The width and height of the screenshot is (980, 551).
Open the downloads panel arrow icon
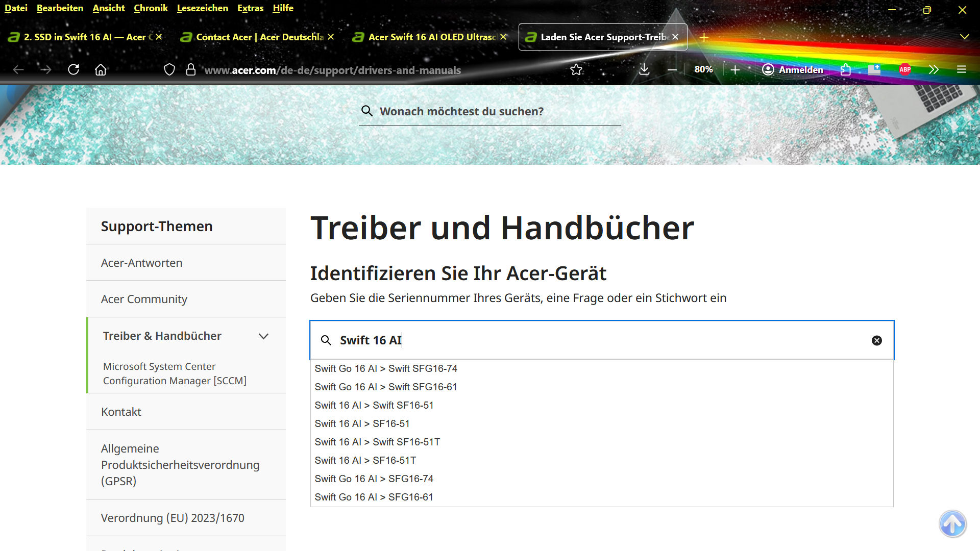click(x=644, y=69)
